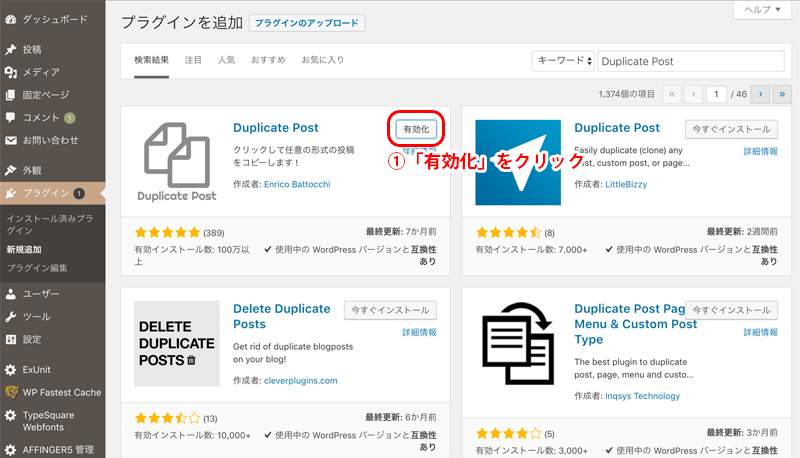Click the current page number field

(x=716, y=94)
